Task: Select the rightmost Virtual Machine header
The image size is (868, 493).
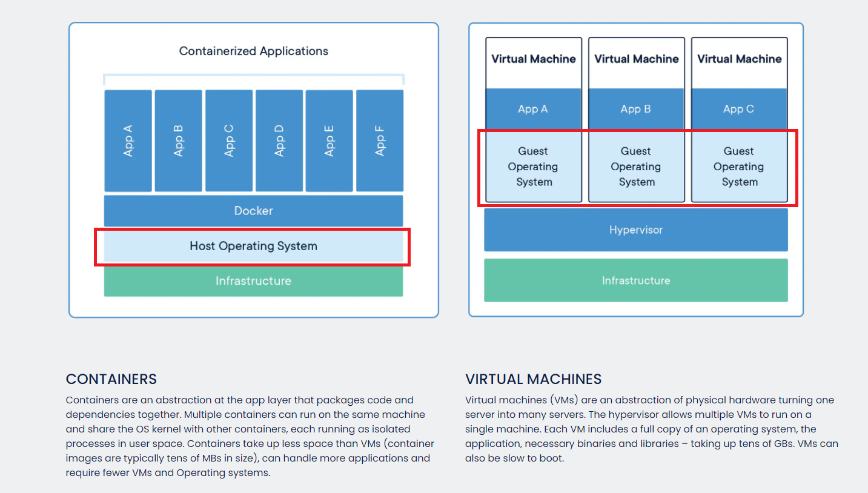Action: (x=739, y=59)
